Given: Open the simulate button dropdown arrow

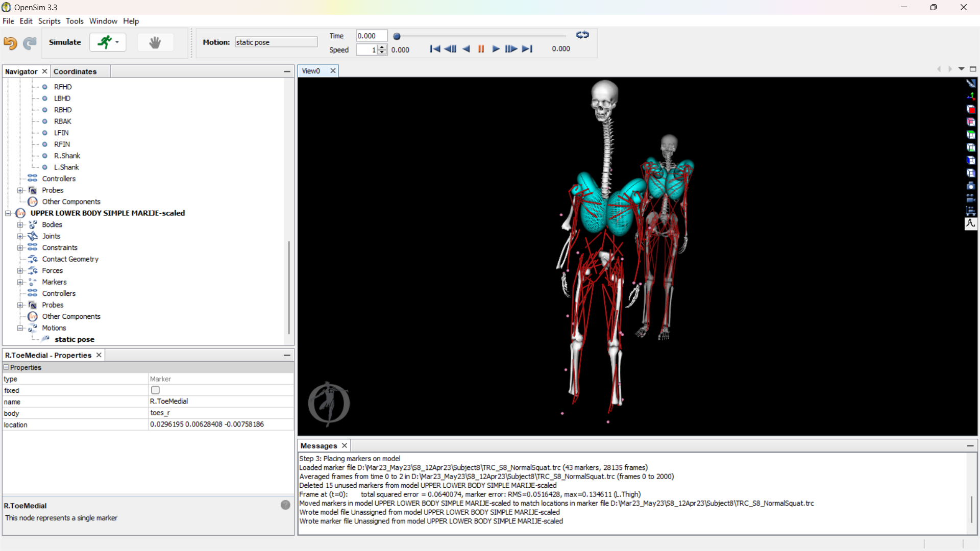Looking at the screenshot, I should (x=117, y=42).
